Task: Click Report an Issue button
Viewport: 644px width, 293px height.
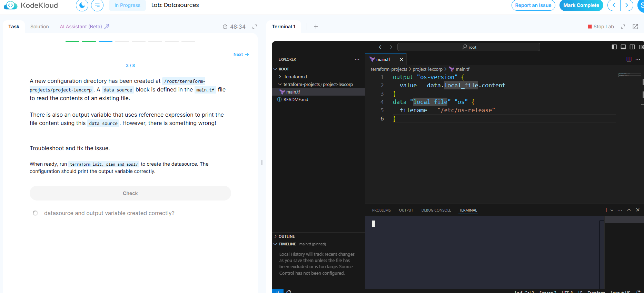Action: [533, 5]
